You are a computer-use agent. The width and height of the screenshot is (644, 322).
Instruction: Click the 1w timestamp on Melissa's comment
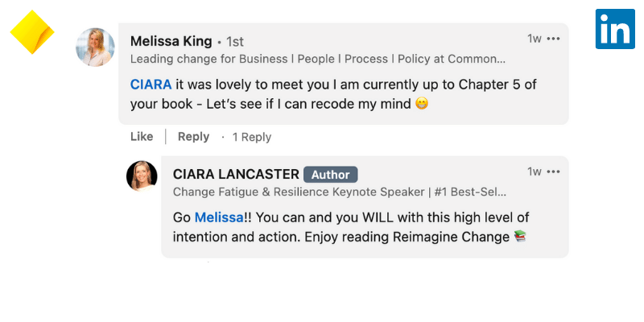534,38
